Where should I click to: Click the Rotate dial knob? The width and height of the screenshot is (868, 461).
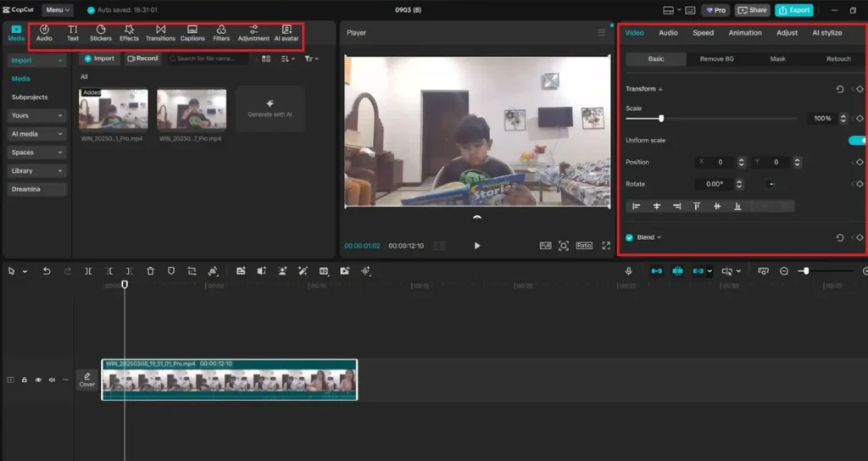click(770, 184)
